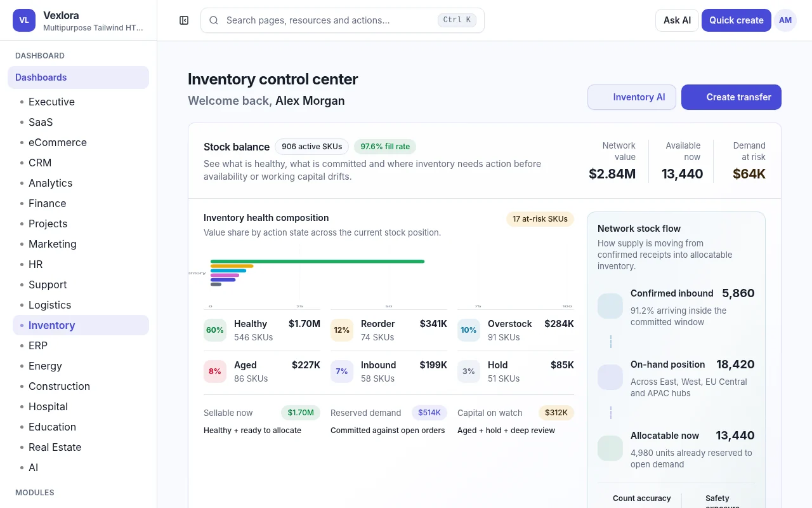Viewport: 812px width, 508px height.
Task: Click the Demand at risk $64K figure
Action: [749, 174]
